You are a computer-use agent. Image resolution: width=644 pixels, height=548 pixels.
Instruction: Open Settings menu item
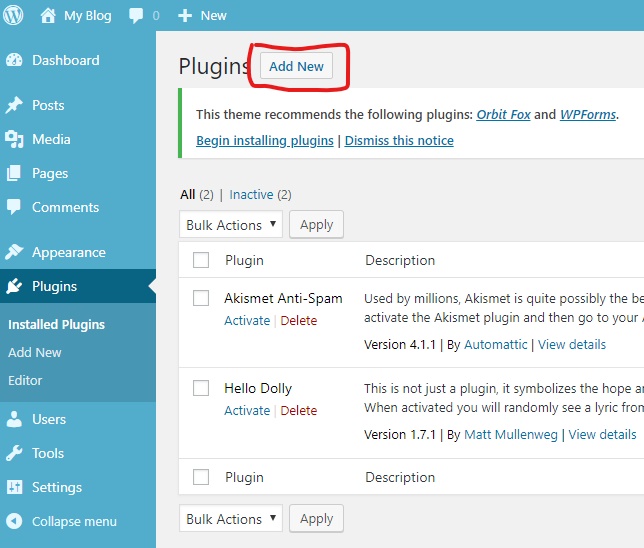pyautogui.click(x=57, y=488)
